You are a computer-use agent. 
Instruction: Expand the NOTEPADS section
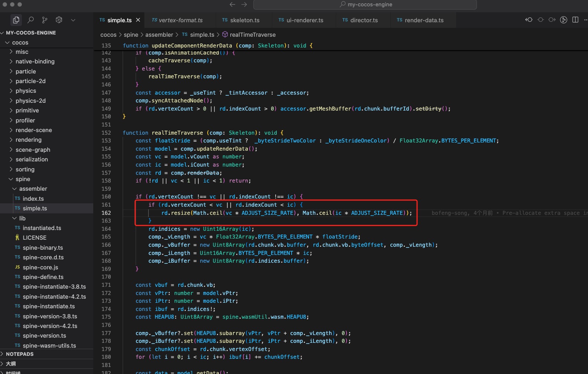click(20, 354)
